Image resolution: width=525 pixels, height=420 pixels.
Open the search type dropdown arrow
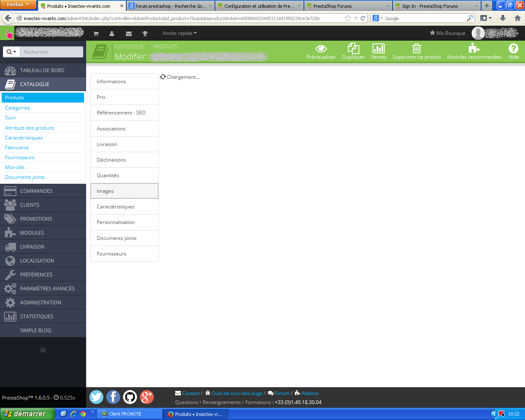pyautogui.click(x=11, y=52)
